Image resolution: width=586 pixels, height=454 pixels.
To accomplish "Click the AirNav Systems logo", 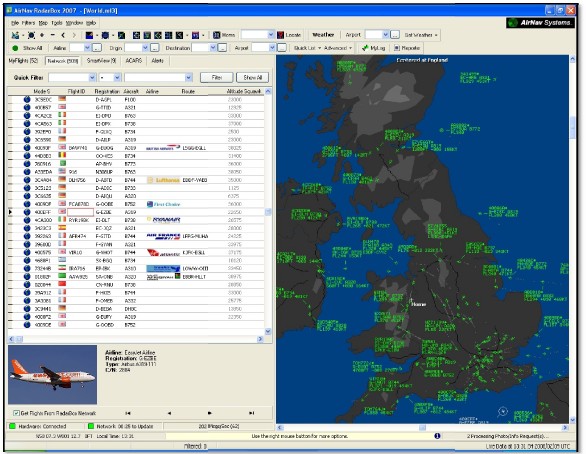I will point(540,23).
